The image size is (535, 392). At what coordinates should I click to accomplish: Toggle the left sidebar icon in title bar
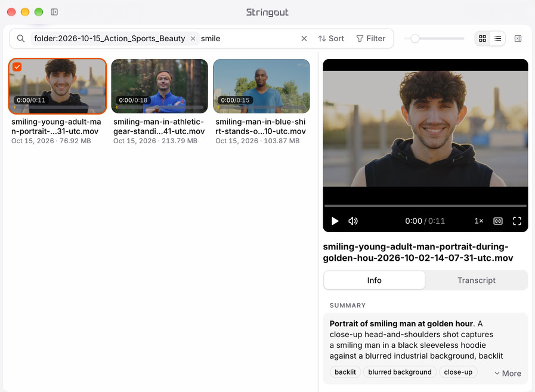pos(54,12)
